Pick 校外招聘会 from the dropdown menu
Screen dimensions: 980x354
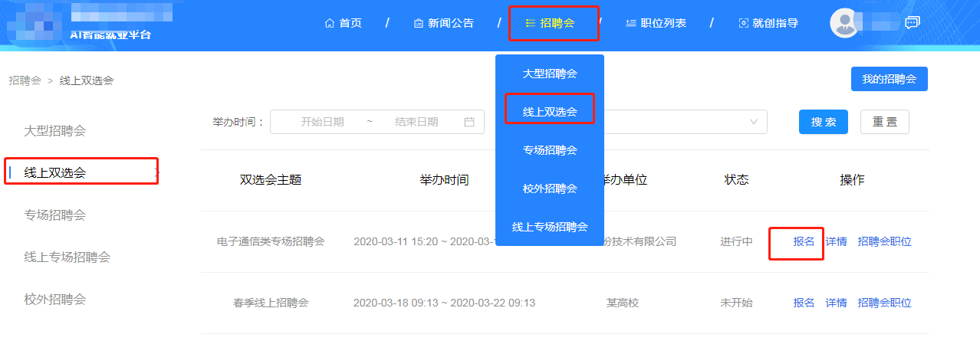click(549, 188)
